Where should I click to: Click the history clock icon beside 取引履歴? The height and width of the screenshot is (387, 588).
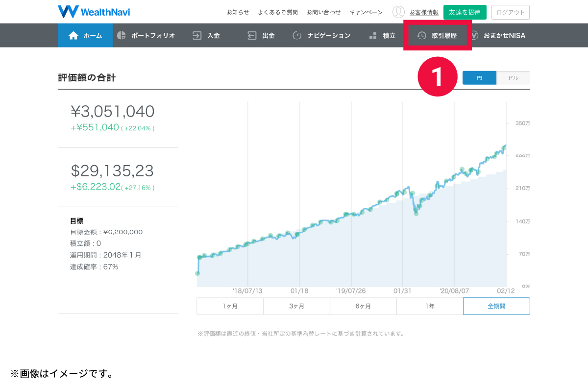[x=421, y=35]
